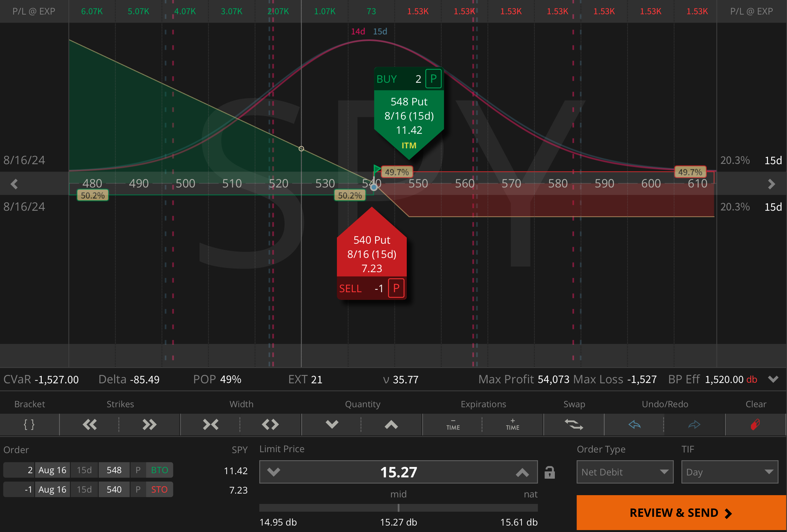Image resolution: width=787 pixels, height=532 pixels.
Task: Open the Bracket order icon
Action: (29, 424)
